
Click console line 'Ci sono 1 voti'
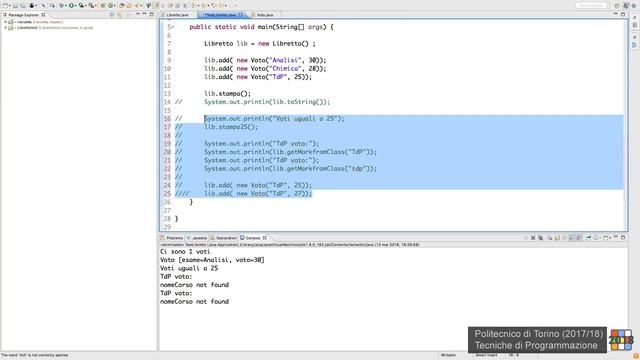185,252
